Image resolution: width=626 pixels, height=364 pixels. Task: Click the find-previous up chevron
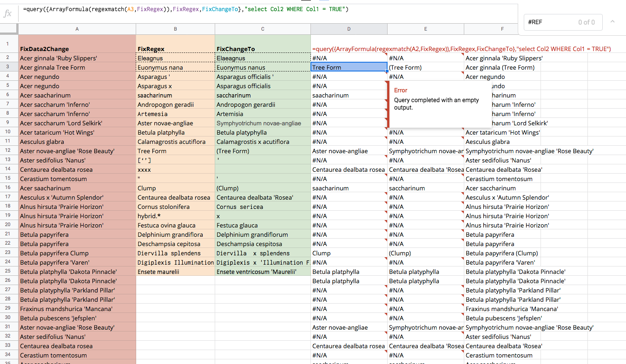(x=613, y=22)
